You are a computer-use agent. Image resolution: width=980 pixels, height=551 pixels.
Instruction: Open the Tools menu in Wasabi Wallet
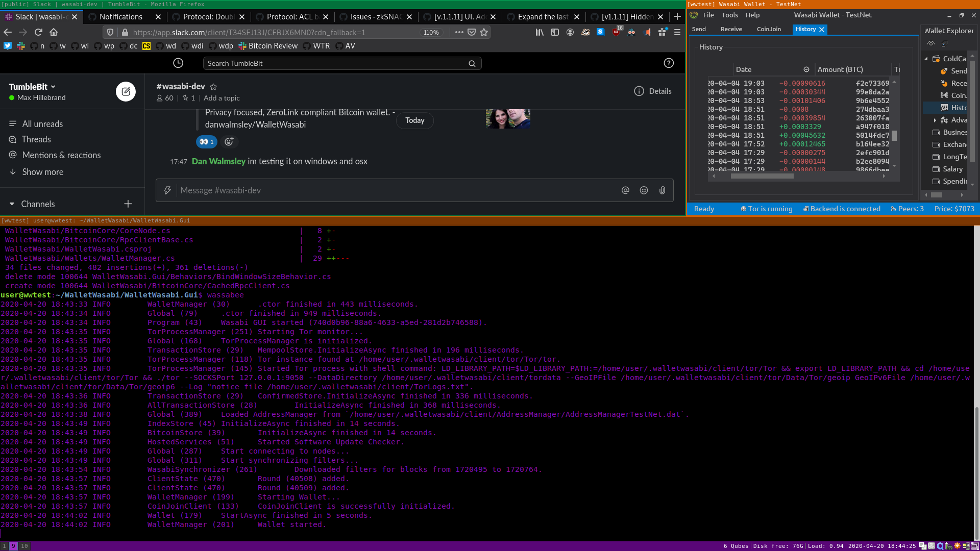point(729,15)
